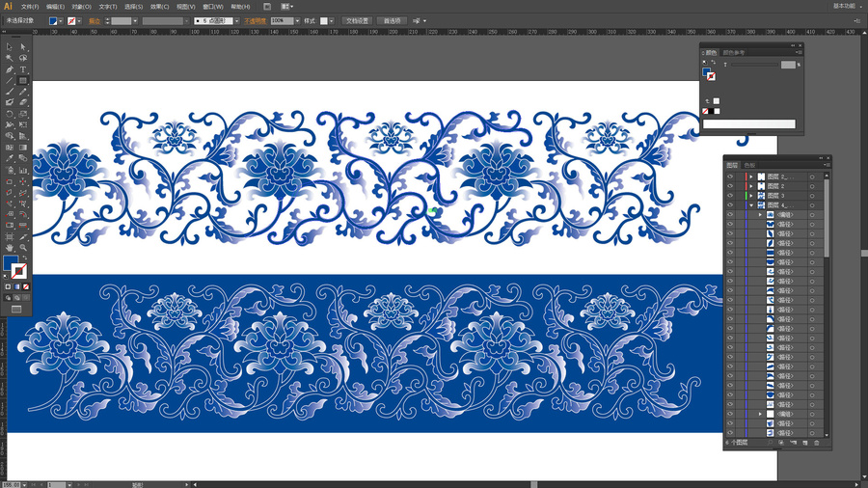This screenshot has width=868, height=488.
Task: Expand layer 图层 2_ in Layers panel
Action: pos(751,177)
